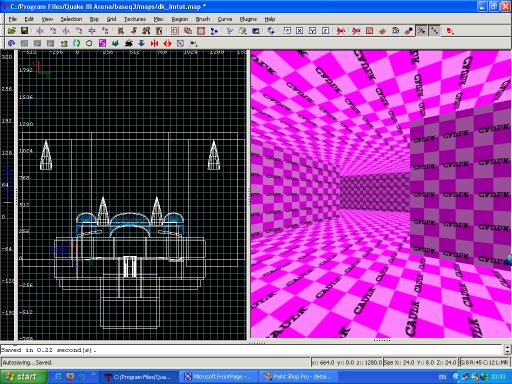Screen dimensions: 512x384
Task: Open a map file with the folder icon
Action: coord(12,31)
